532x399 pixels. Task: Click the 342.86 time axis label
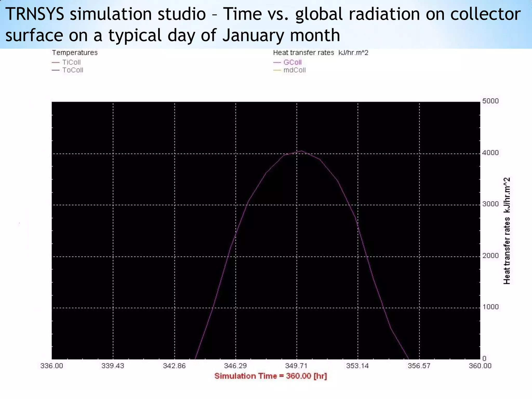point(174,366)
